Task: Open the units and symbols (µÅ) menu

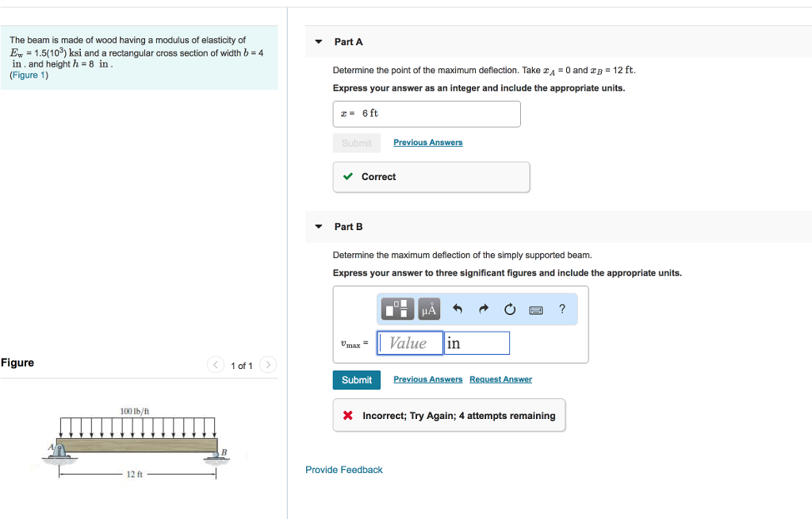Action: tap(428, 309)
